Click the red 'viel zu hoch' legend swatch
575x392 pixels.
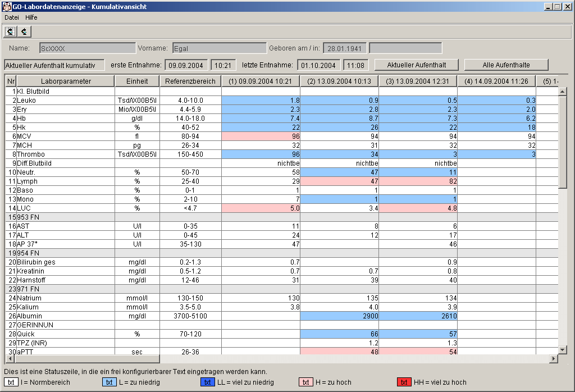[x=404, y=382]
